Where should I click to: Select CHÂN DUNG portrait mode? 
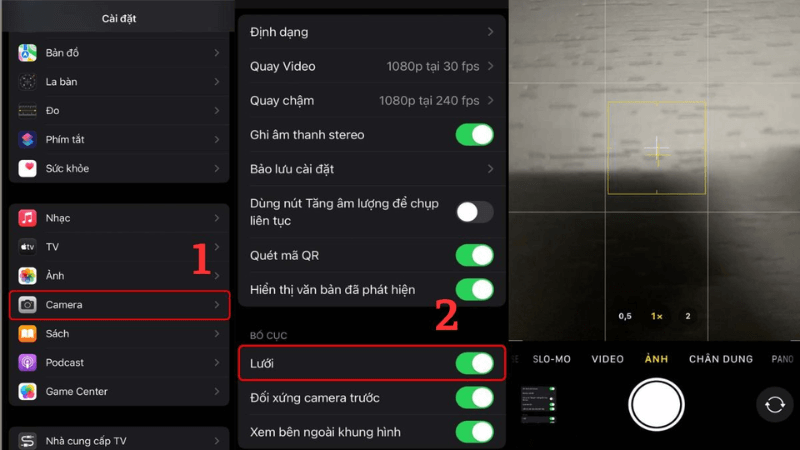721,359
